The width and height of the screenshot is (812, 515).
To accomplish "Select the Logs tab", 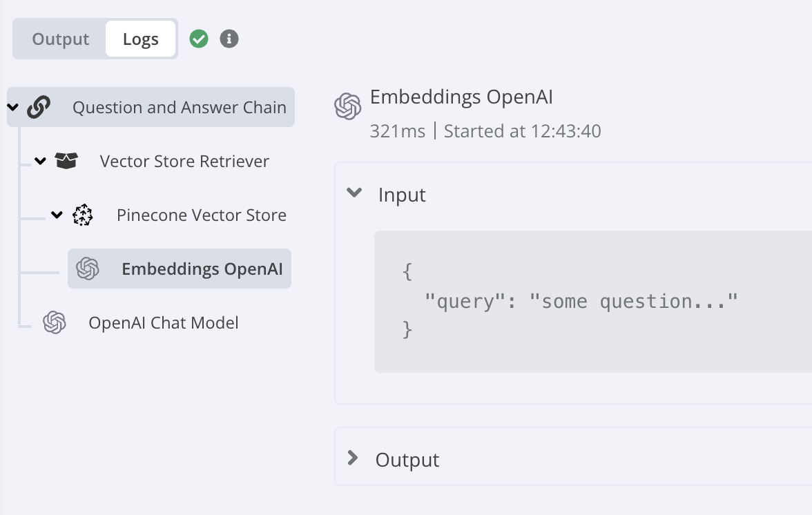I will [140, 39].
